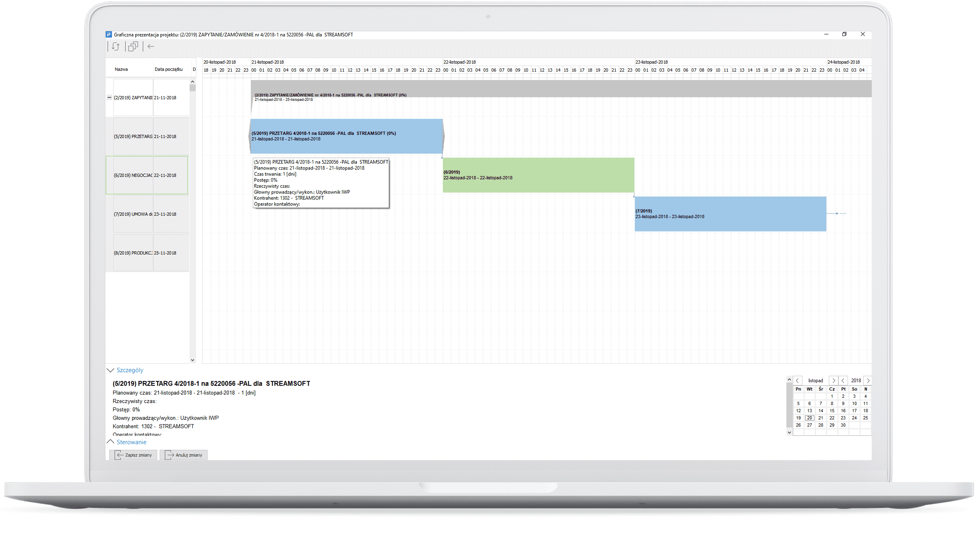
Task: Select the green (6/2019) Gantt bar
Action: coord(538,175)
